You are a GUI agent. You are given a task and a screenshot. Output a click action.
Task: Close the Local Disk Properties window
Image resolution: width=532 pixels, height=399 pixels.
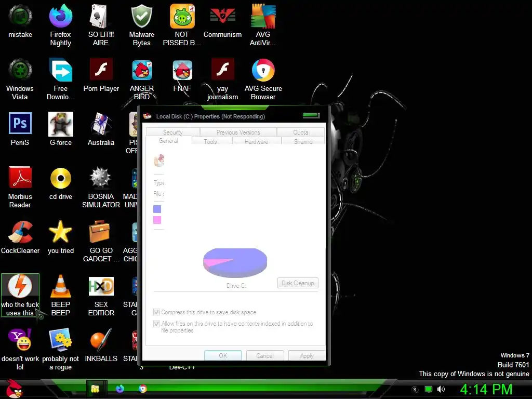pos(311,115)
